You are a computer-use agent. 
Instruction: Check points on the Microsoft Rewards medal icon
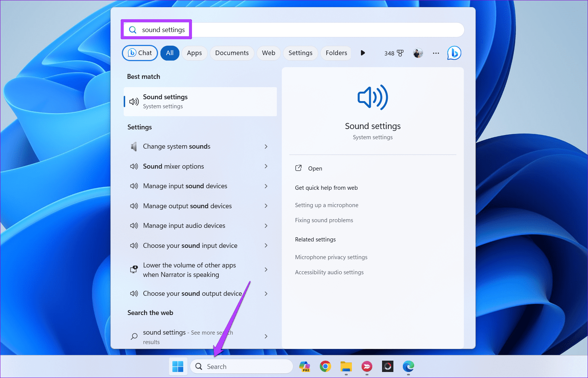pyautogui.click(x=393, y=53)
